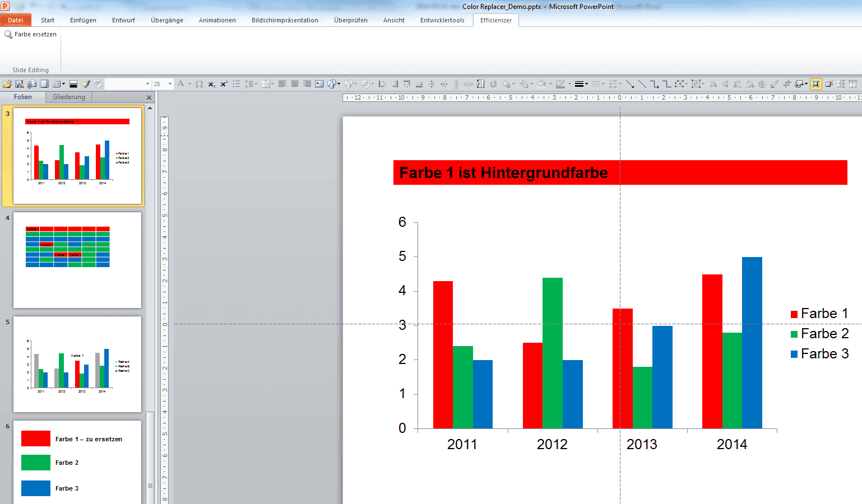Click the Farbe ersetzen button

click(31, 34)
